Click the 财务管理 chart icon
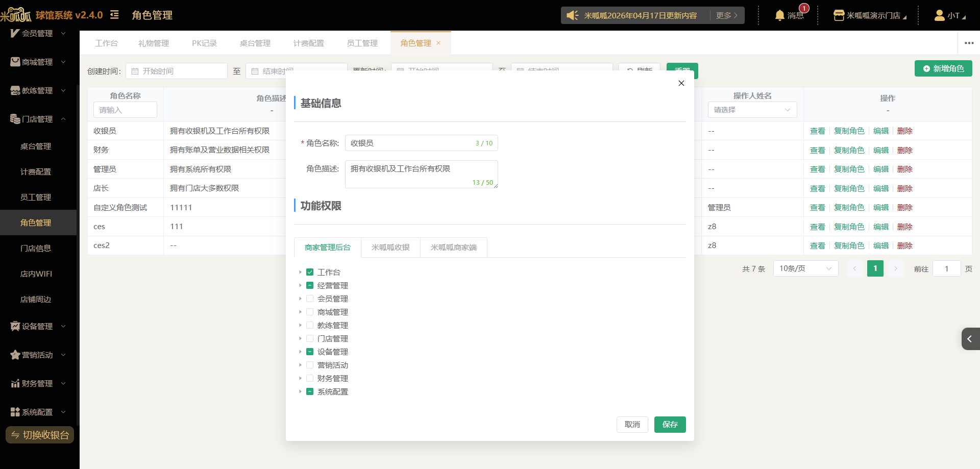This screenshot has width=980, height=469. [x=15, y=383]
